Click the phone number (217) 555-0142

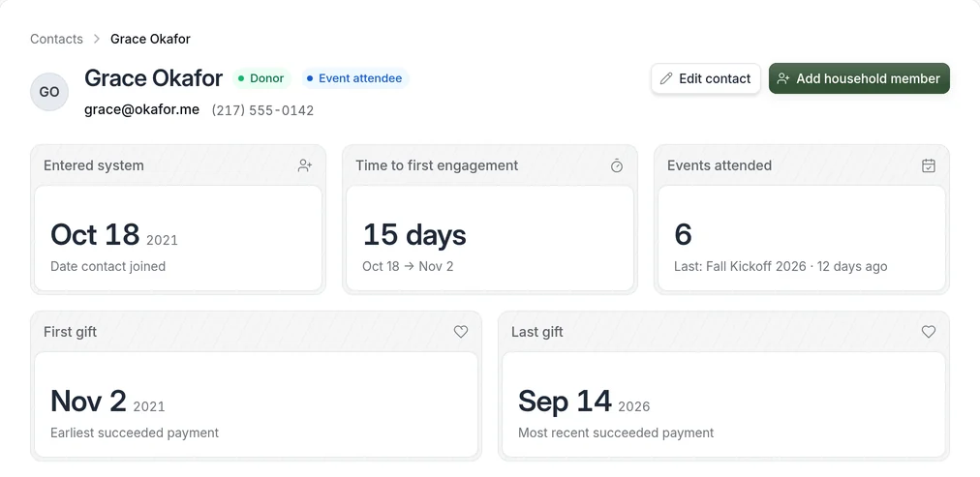[262, 110]
